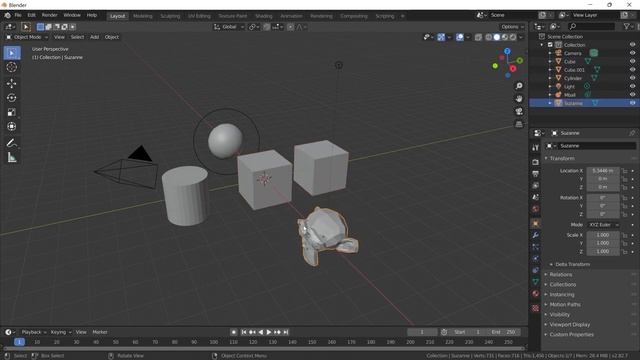Open the Options dropdown
Image resolution: width=640 pixels, height=360 pixels.
click(512, 27)
